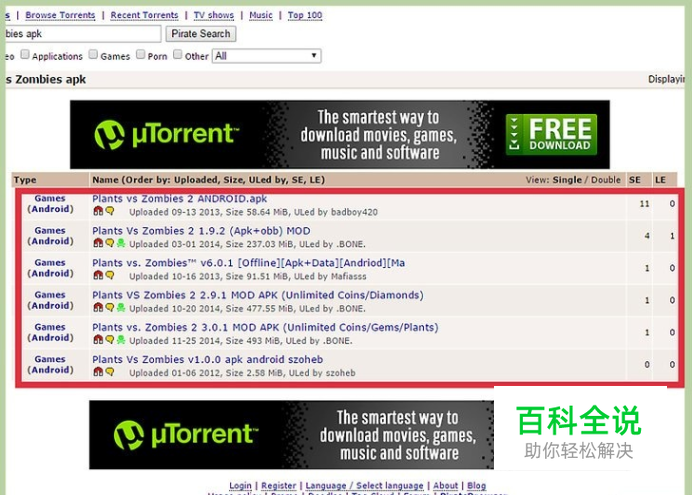Open the About link in footer
692x495 pixels.
click(x=445, y=486)
